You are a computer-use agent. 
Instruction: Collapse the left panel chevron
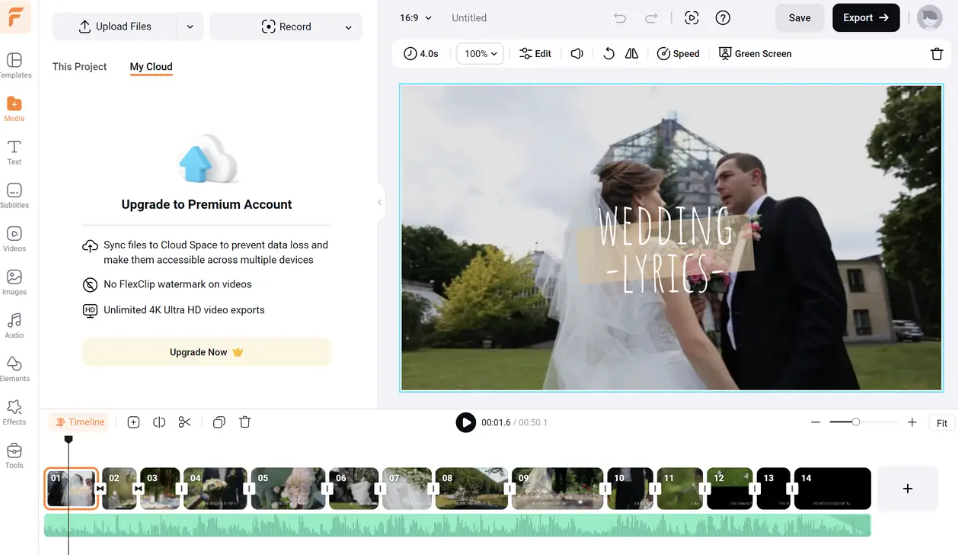point(379,202)
